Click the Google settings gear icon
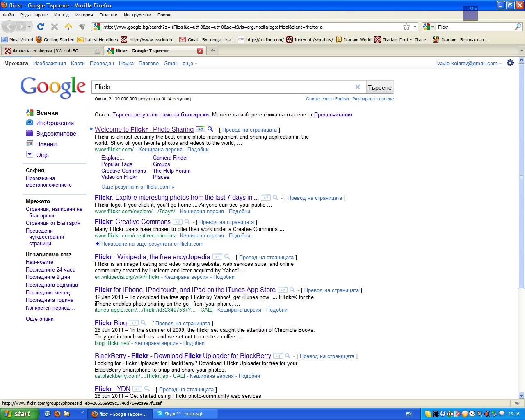This screenshot has height=420, width=525. (x=510, y=63)
